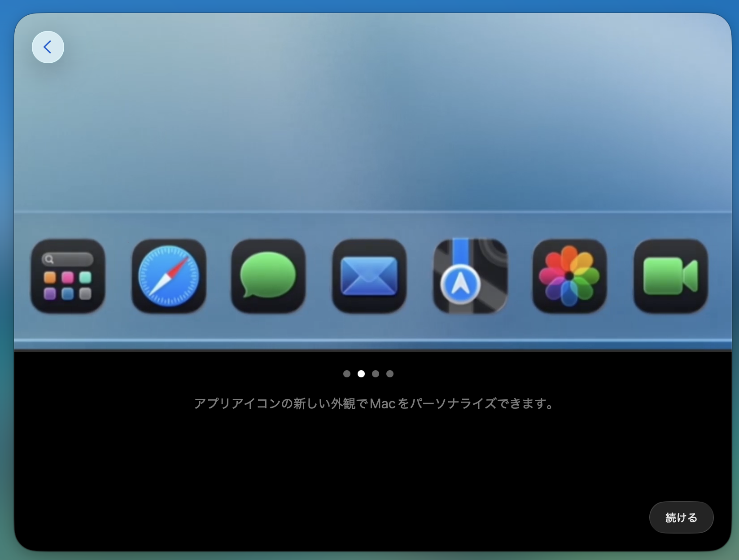Screen dimensions: 739x560
Task: Click the Maps navigation icon
Action: tap(470, 276)
